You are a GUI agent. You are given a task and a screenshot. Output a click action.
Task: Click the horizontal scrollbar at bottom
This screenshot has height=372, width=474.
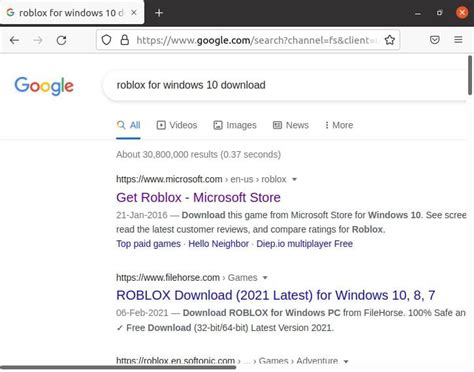tap(118, 368)
